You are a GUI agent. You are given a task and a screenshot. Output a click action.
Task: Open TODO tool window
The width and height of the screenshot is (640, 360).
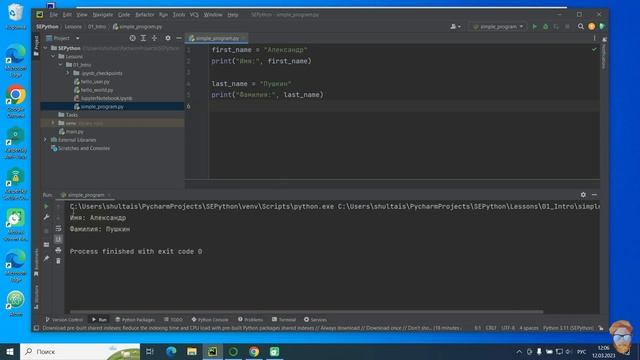[173, 320]
